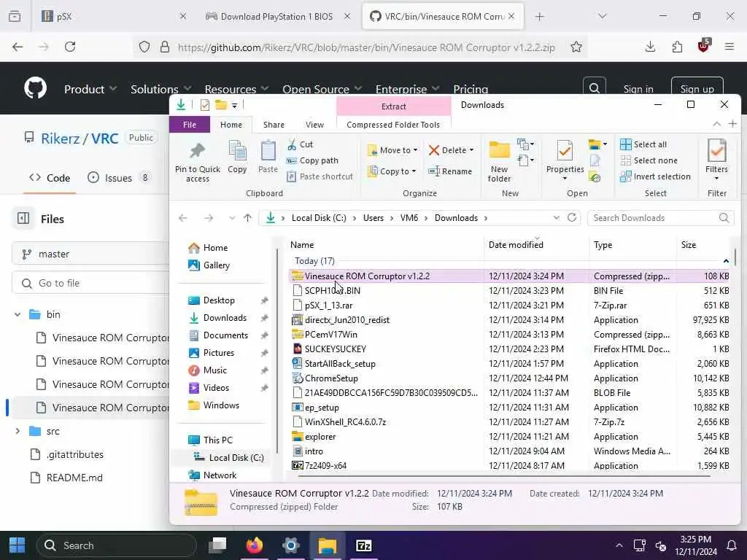
Task: Collapse the bin folder in GitHub tree
Action: coord(18,314)
